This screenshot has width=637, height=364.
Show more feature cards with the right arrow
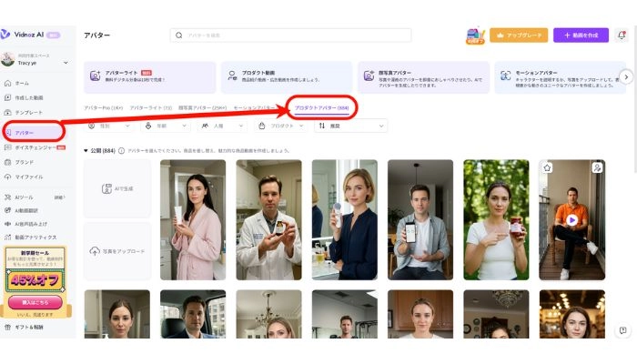(626, 76)
